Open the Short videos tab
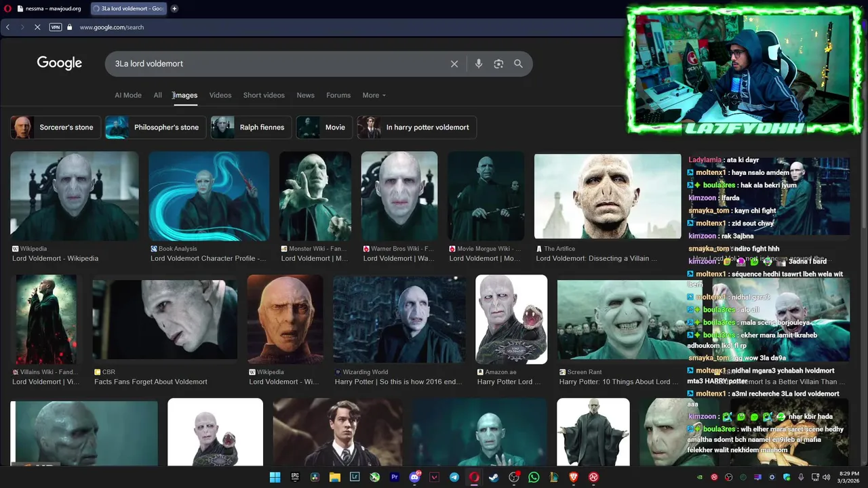 tap(264, 95)
